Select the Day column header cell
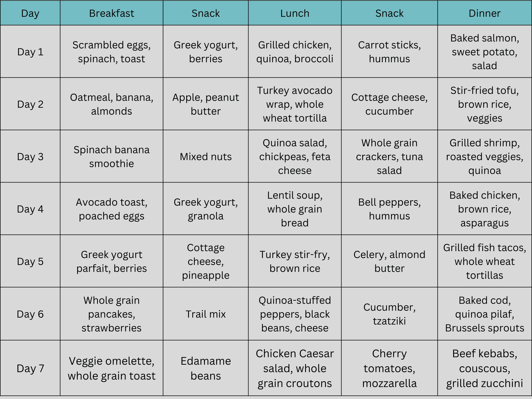532x399 pixels. [x=30, y=13]
